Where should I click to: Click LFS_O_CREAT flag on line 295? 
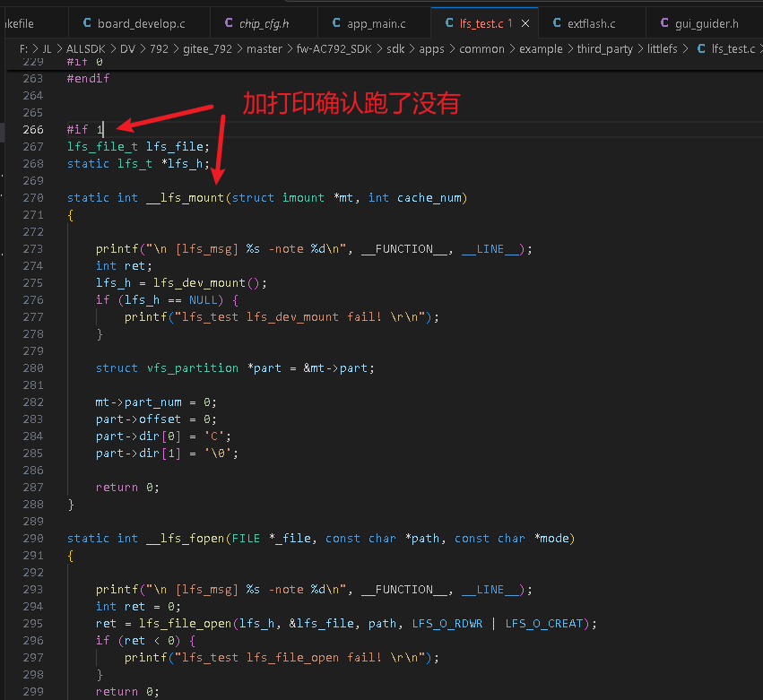[544, 624]
